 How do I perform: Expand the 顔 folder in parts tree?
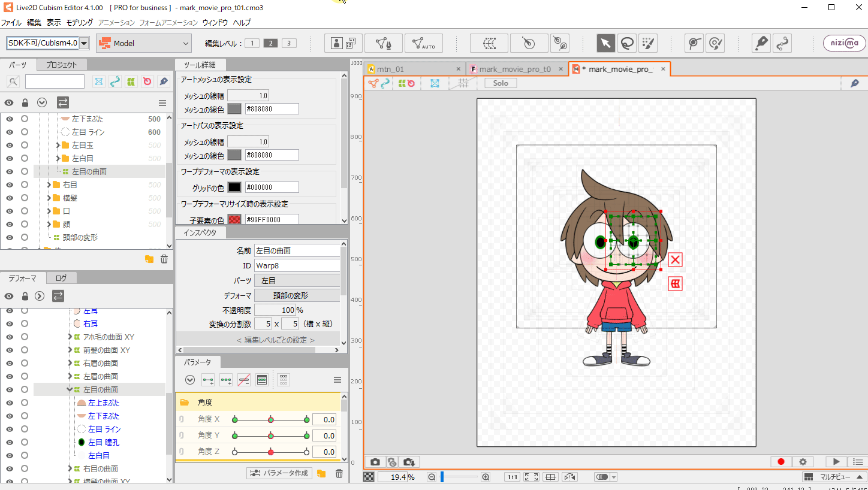pyautogui.click(x=49, y=224)
